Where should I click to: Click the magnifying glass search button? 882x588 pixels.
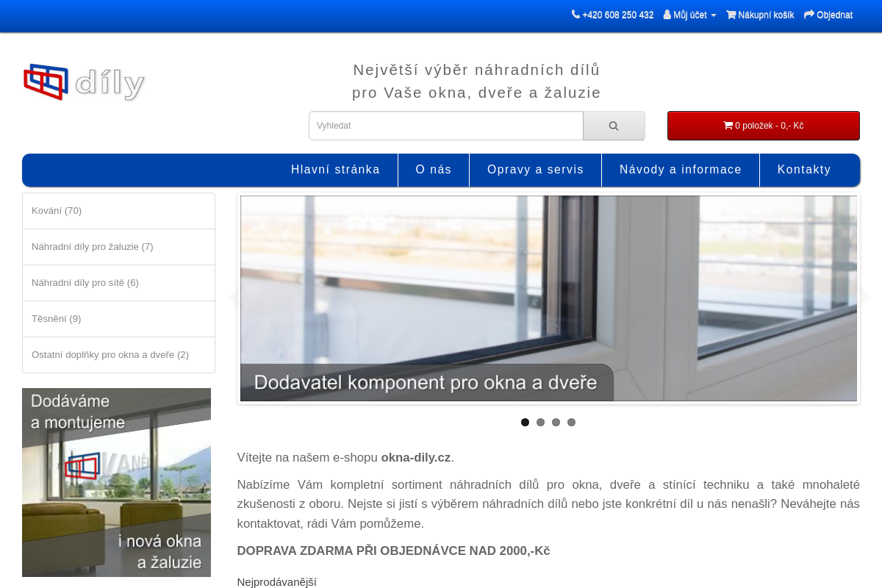[x=614, y=126]
